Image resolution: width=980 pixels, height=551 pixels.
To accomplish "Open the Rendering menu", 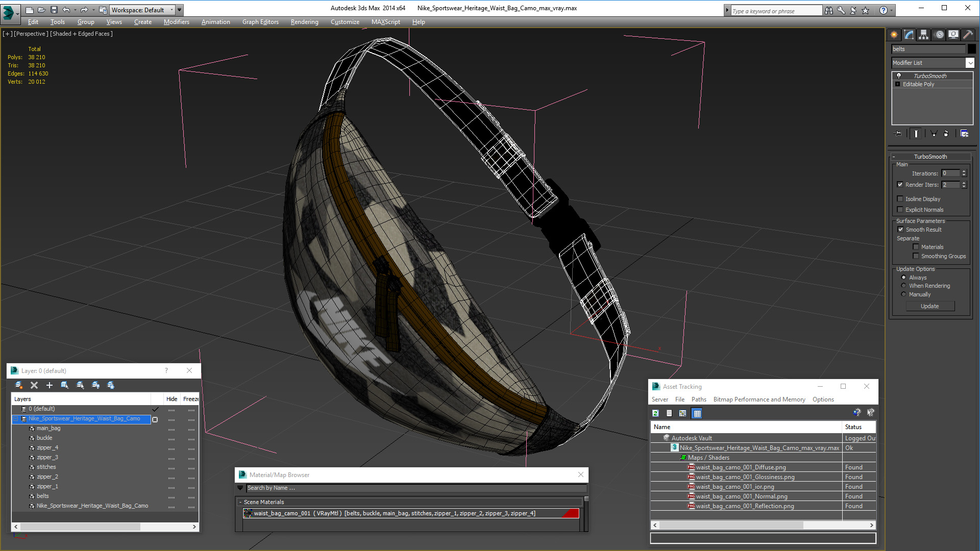I will [305, 22].
